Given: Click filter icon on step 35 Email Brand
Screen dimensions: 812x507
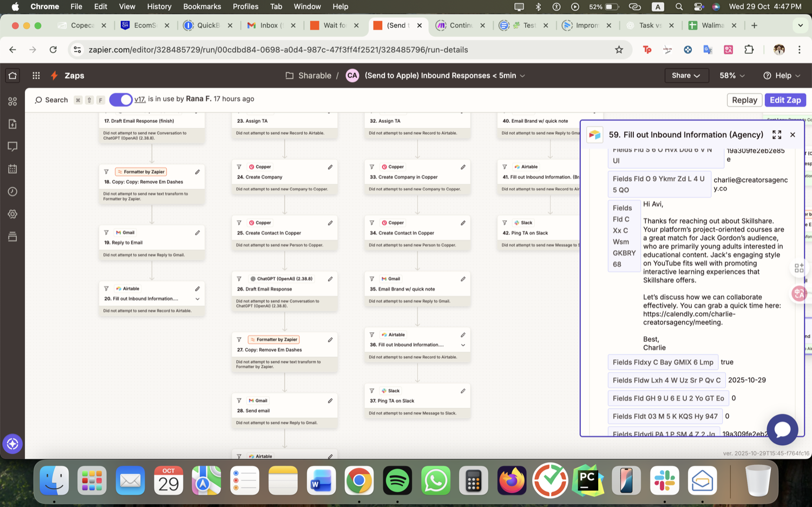Looking at the screenshot, I should [x=372, y=279].
